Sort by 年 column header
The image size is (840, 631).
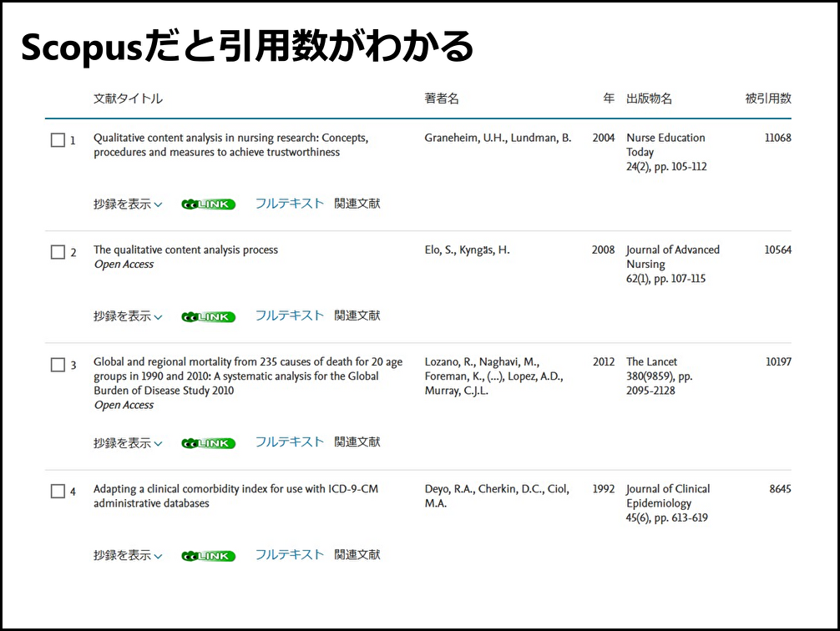click(609, 98)
